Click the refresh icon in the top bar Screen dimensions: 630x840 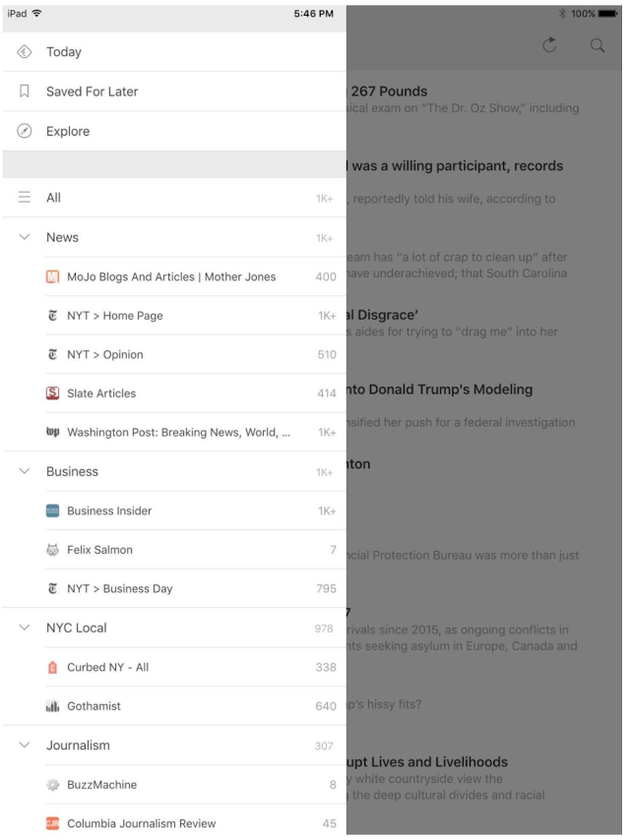[x=550, y=45]
